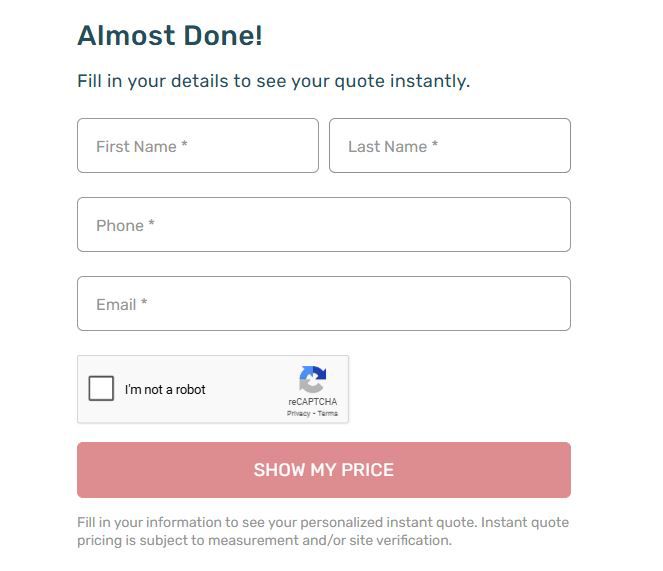Click the reCAPTCHA arrows logo

point(312,379)
